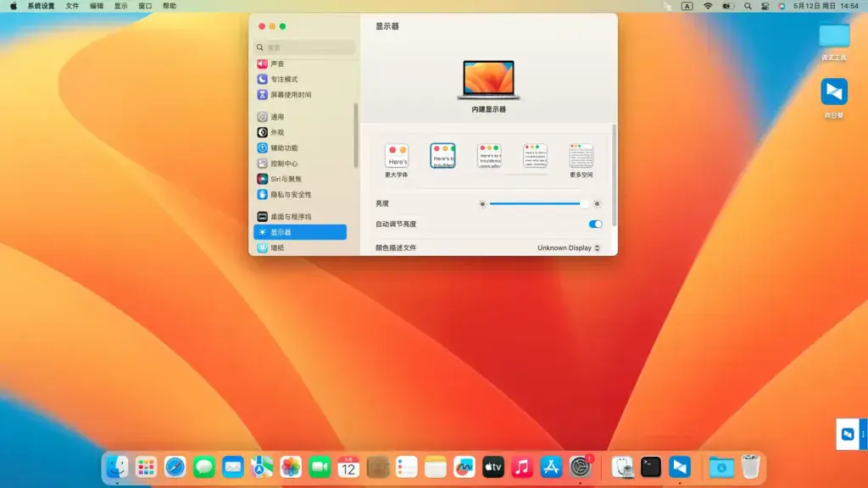This screenshot has height=488, width=868.
Task: Select the highlighted second resolution thumbnail
Action: pos(442,156)
